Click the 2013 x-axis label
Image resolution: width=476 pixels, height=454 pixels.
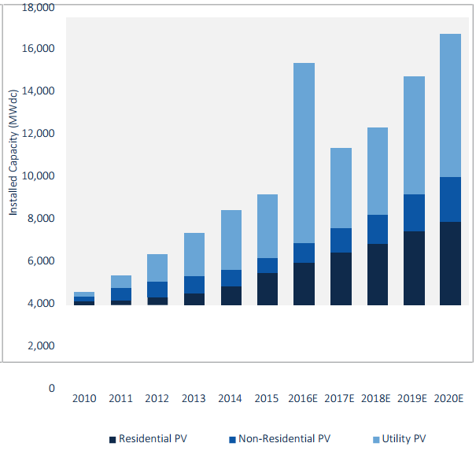pos(194,398)
